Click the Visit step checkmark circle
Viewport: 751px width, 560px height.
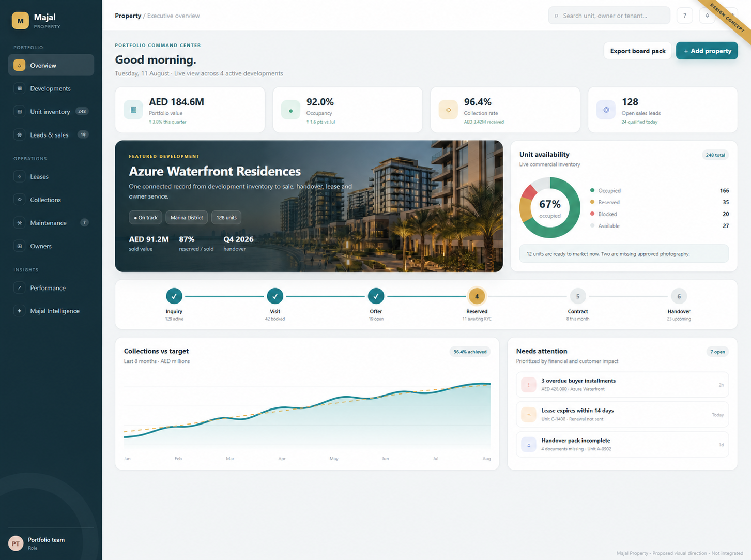click(x=275, y=296)
